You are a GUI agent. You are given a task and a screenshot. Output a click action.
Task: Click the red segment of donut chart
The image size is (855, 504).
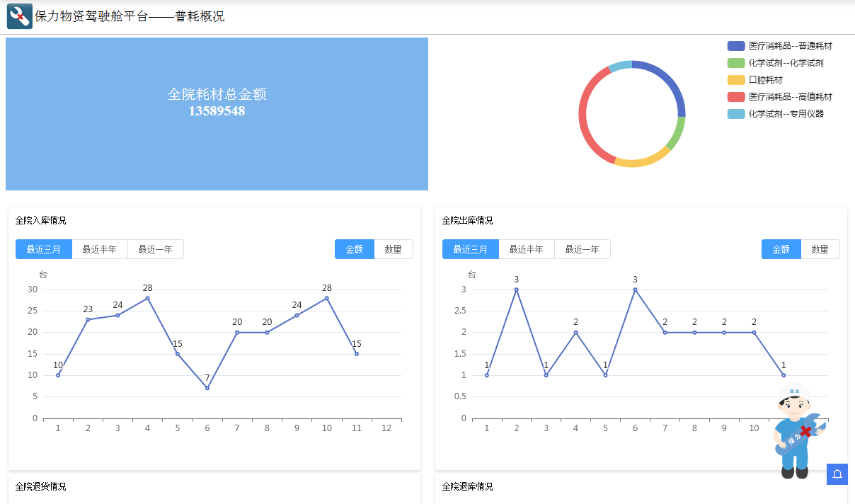point(584,117)
